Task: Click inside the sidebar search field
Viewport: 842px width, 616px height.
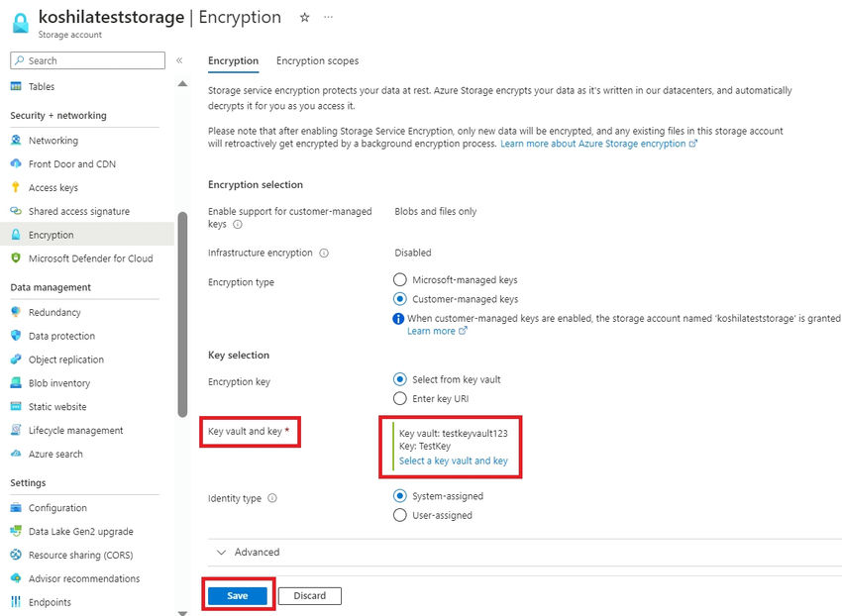Action: point(86,60)
